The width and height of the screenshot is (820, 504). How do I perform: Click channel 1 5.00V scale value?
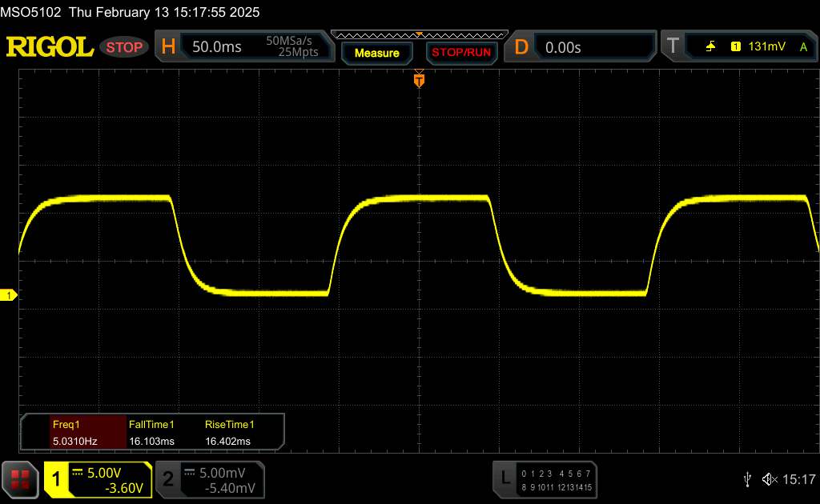click(104, 473)
